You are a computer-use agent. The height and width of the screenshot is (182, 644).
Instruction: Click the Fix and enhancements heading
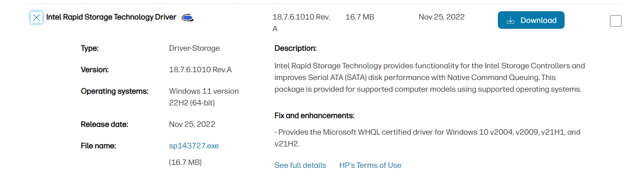(x=314, y=116)
